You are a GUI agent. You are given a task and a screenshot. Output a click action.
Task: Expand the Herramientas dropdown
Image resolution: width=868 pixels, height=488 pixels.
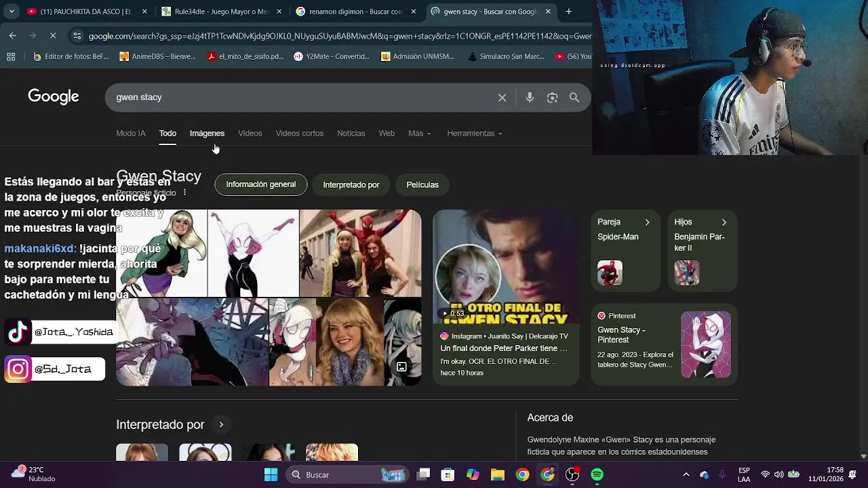pyautogui.click(x=475, y=134)
